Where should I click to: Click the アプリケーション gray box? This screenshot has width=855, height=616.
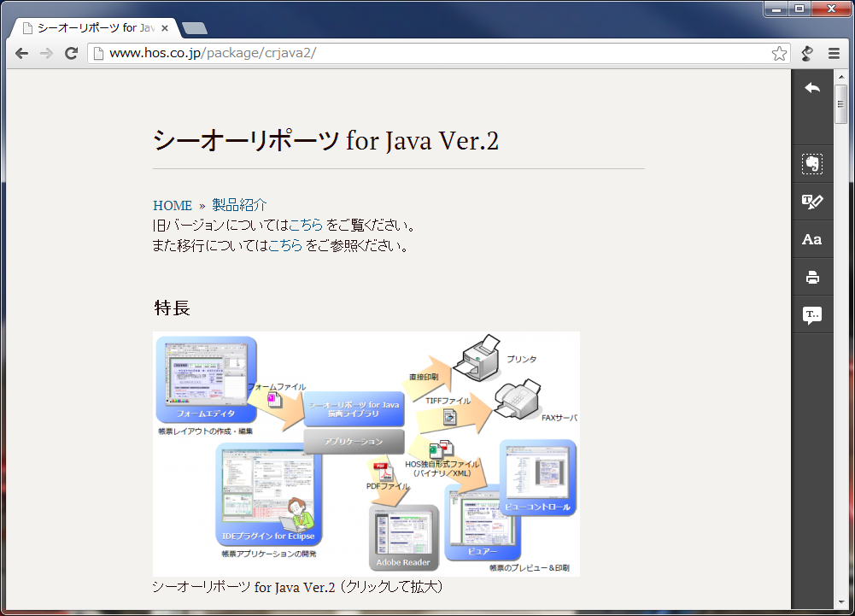(354, 442)
